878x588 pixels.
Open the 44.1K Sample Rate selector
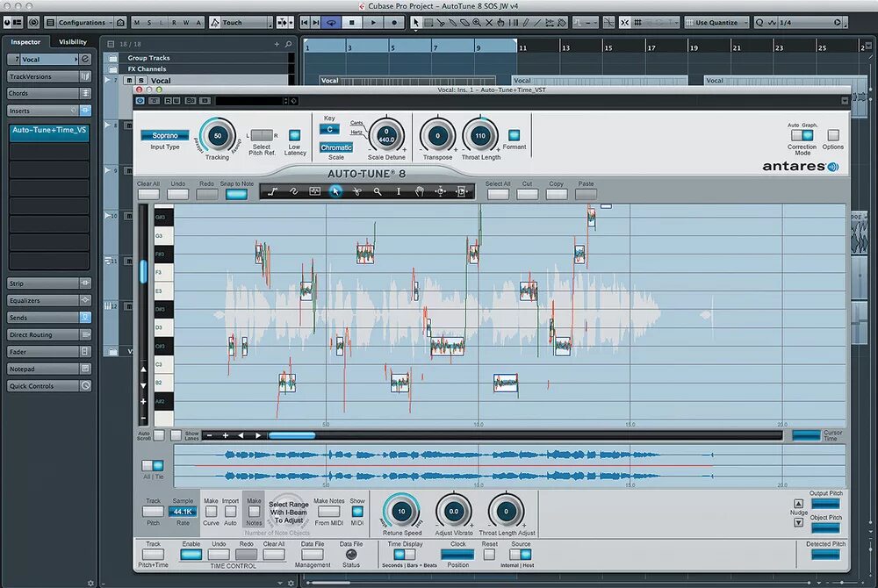183,512
